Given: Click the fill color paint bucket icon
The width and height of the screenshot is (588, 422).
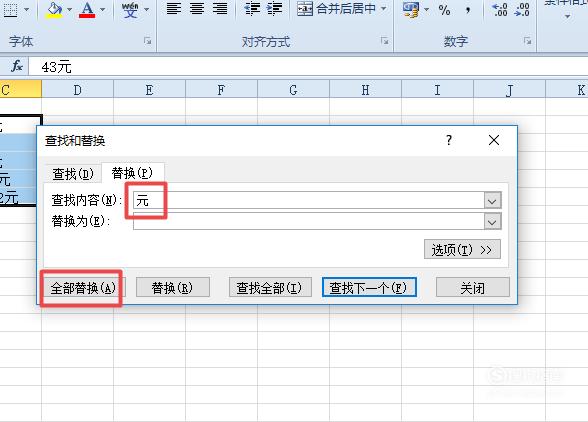Looking at the screenshot, I should [55, 9].
